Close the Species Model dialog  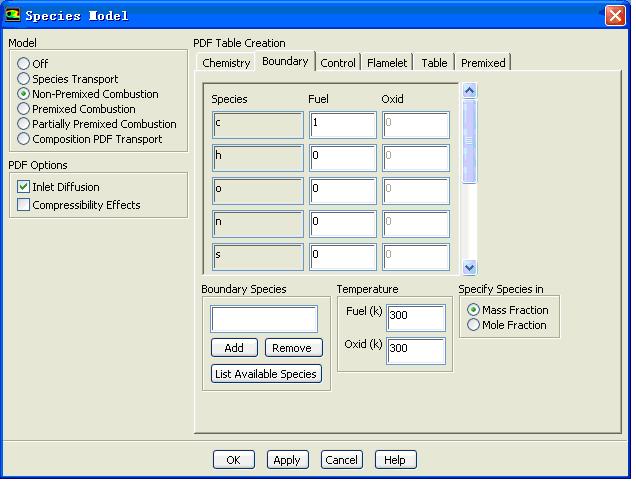[615, 15]
